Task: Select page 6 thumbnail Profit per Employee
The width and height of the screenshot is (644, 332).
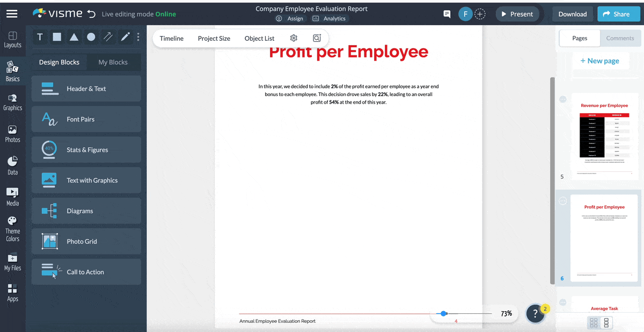Action: tap(604, 237)
